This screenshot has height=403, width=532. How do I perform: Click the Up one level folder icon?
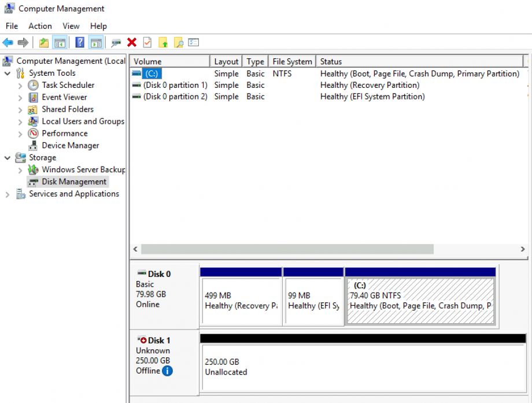coord(43,42)
